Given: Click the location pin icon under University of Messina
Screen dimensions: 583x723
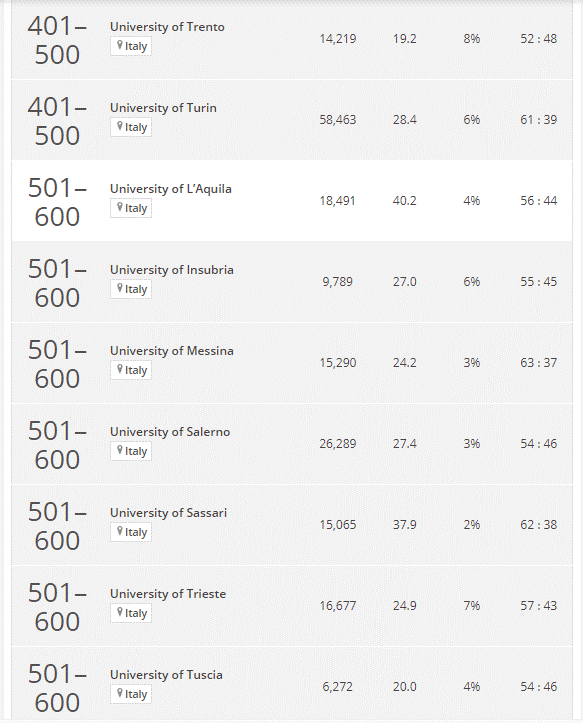Looking at the screenshot, I should point(120,370).
